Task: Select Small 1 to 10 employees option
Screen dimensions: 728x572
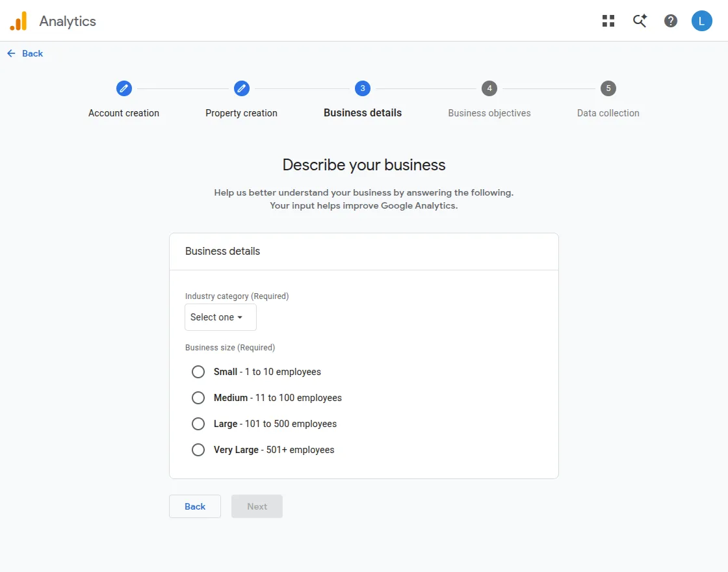Action: click(x=198, y=372)
